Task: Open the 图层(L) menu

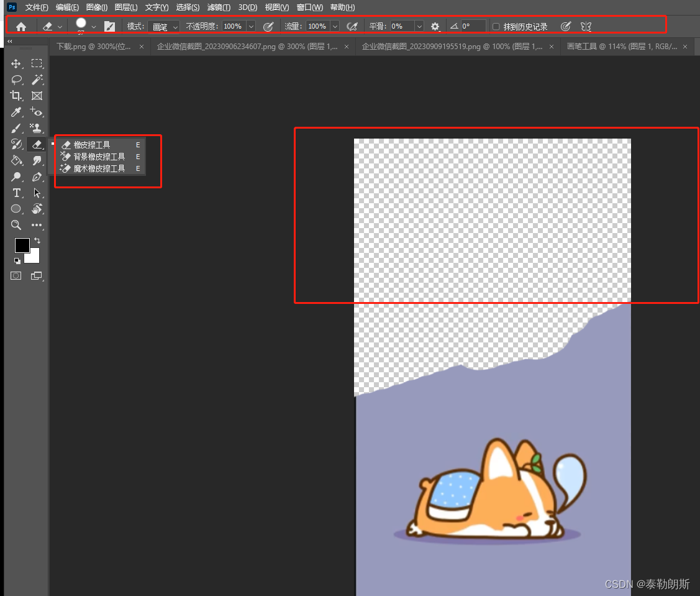Action: [126, 7]
